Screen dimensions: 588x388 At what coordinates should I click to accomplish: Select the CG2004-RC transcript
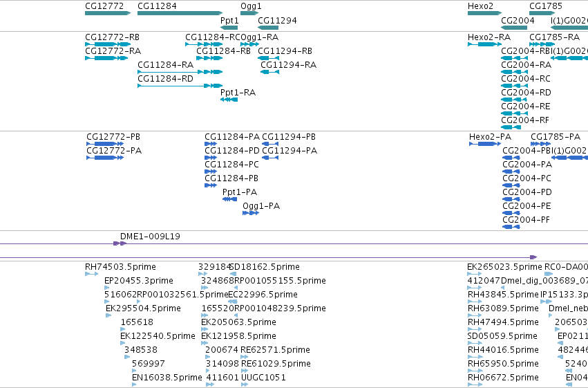pos(514,86)
